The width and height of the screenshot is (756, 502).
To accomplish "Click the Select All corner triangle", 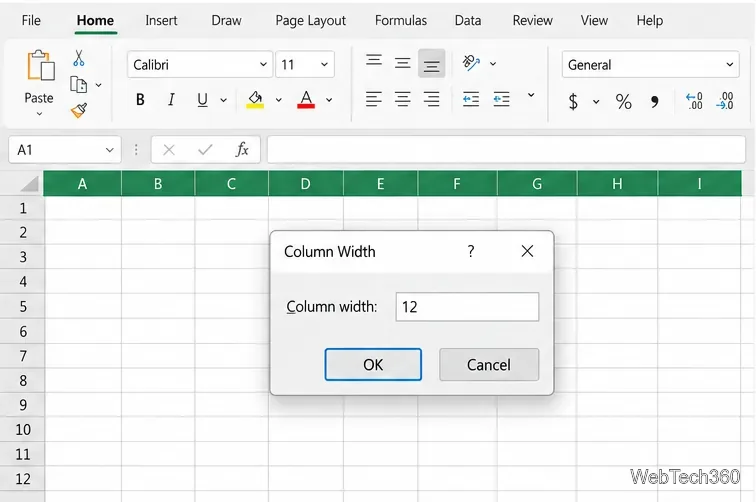I will (29, 184).
